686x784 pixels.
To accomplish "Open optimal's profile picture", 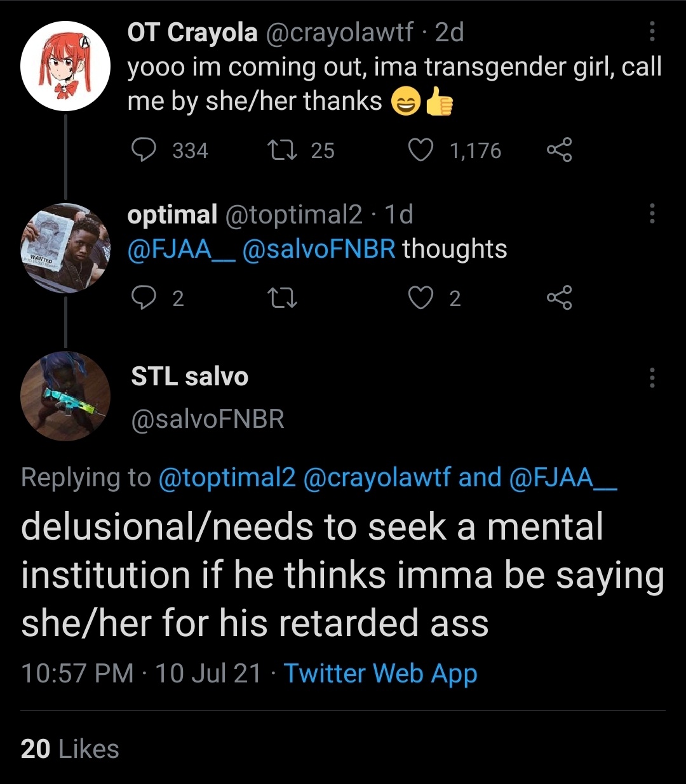I will pyautogui.click(x=65, y=248).
